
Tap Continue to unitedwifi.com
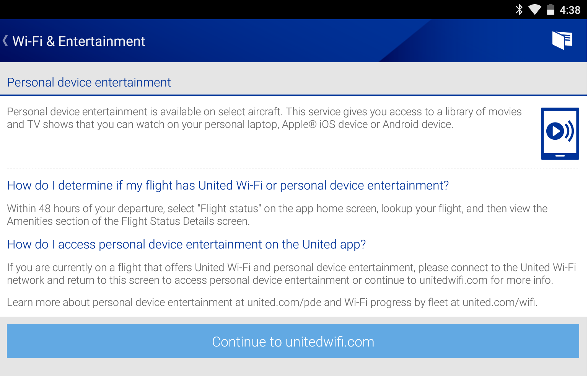[293, 341]
